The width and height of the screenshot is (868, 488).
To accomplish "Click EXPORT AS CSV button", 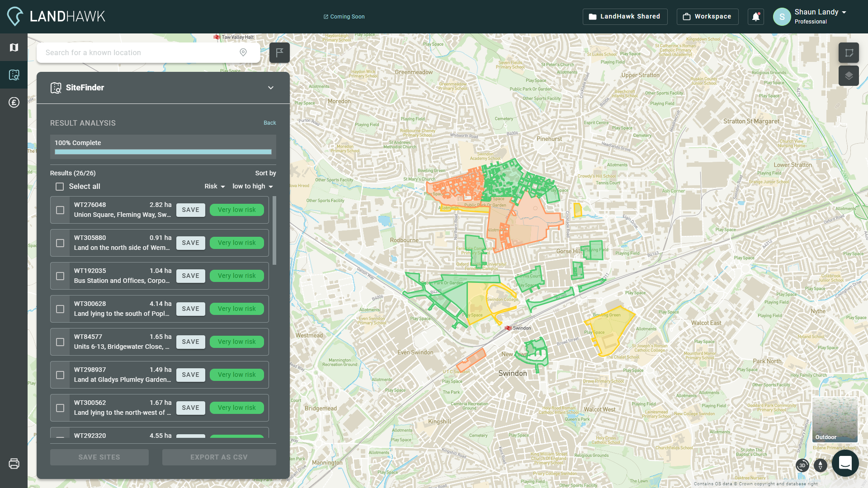I will pos(219,457).
